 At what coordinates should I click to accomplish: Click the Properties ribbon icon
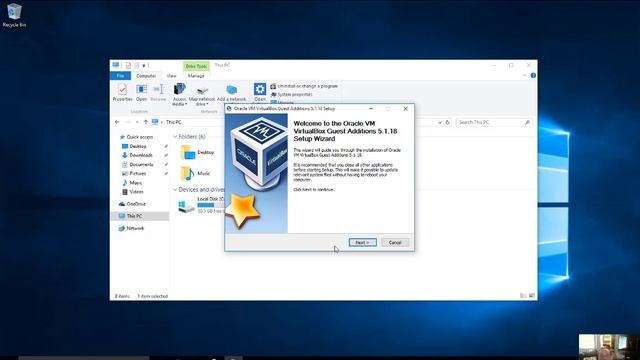(122, 92)
